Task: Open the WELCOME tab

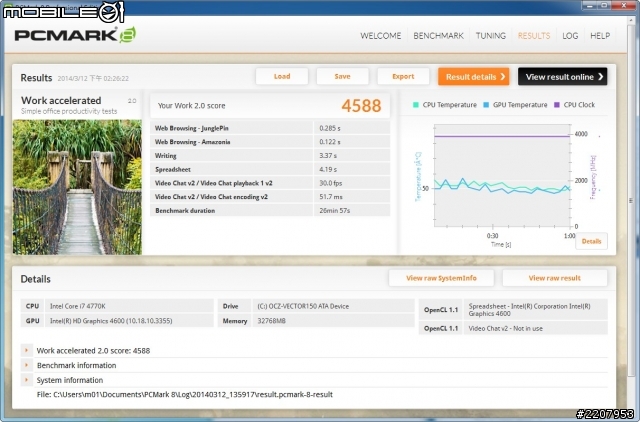Action: [x=380, y=36]
